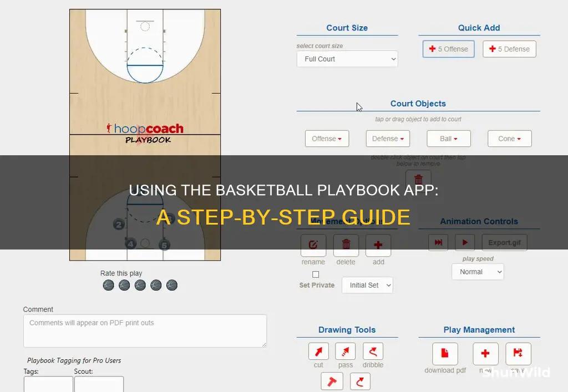This screenshot has height=392, width=568.
Task: Open the Full Court size dropdown
Action: (347, 59)
